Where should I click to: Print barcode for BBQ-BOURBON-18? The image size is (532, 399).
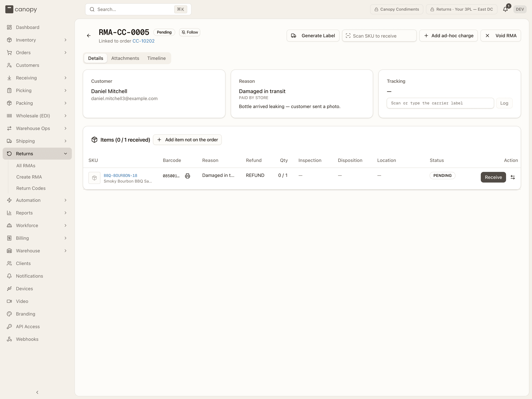(x=188, y=176)
